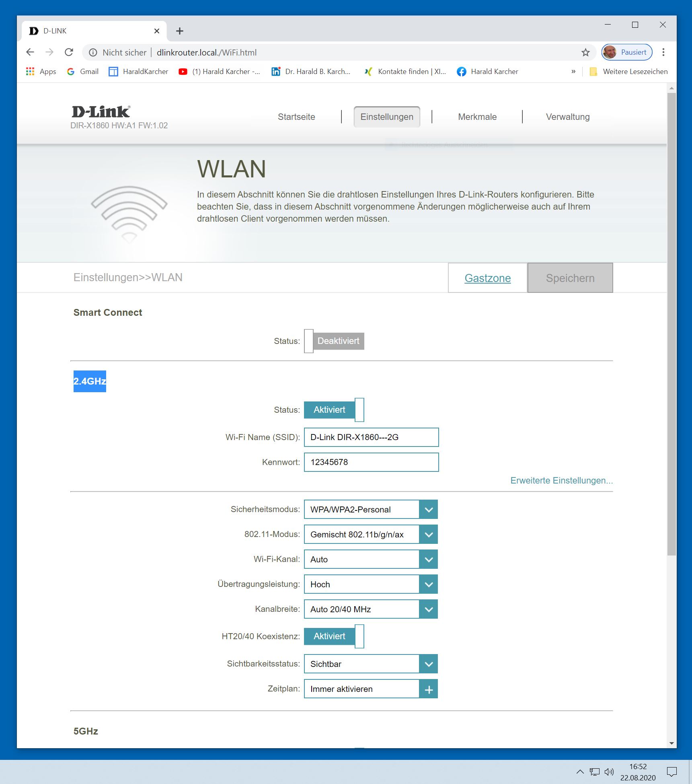692x784 pixels.
Task: Bookmark this page with the star icon
Action: pyautogui.click(x=585, y=53)
